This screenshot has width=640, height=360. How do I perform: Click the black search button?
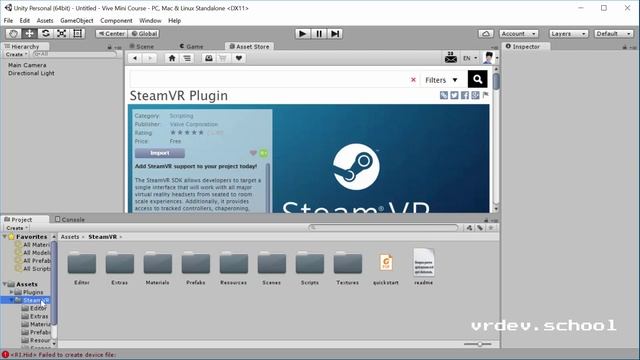click(x=478, y=79)
